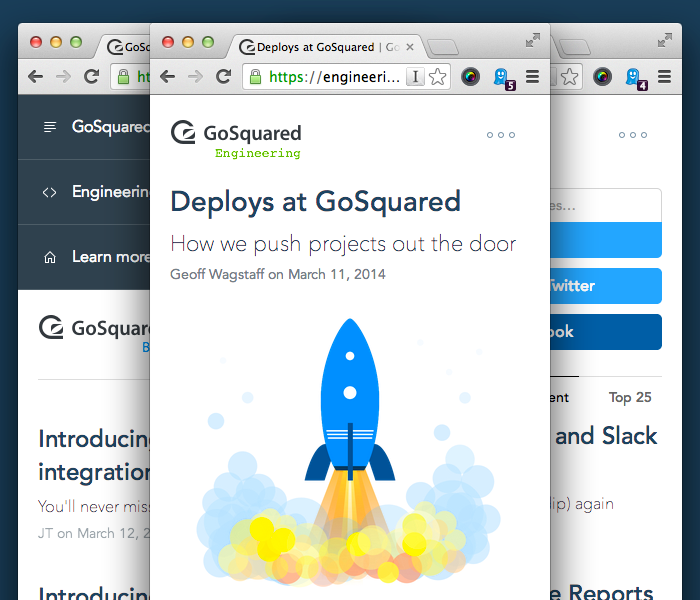Open Chrome menu in right rear window

click(664, 77)
